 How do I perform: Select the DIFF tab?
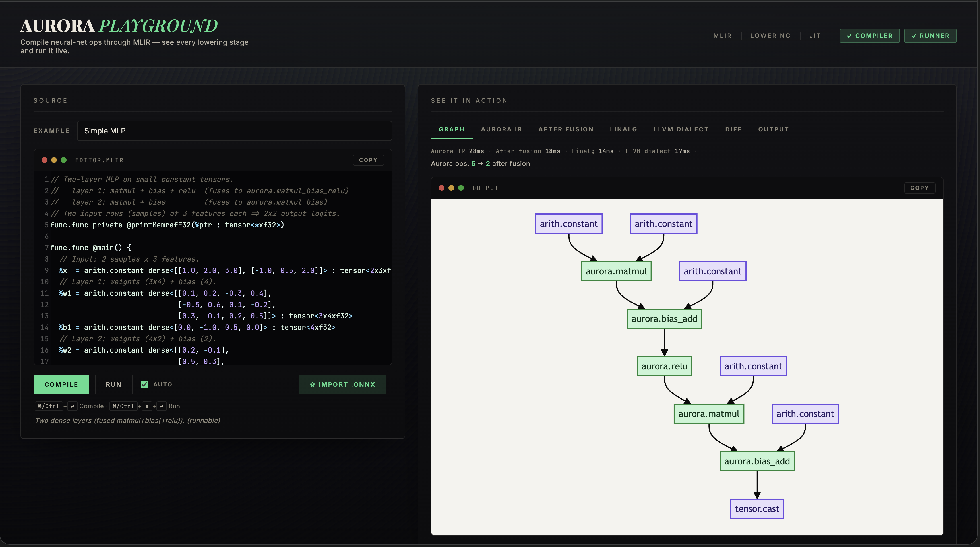[733, 129]
